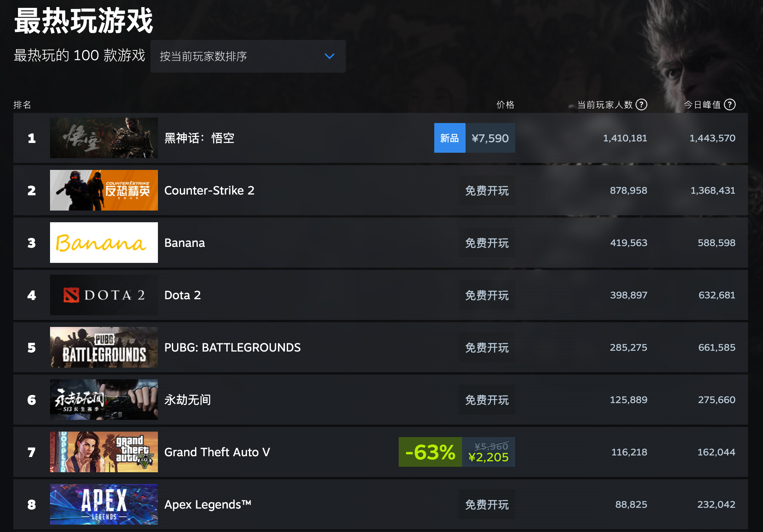Viewport: 763px width, 532px height.
Task: Click the 最热玩的 100 款游戏 subtitle
Action: click(79, 55)
